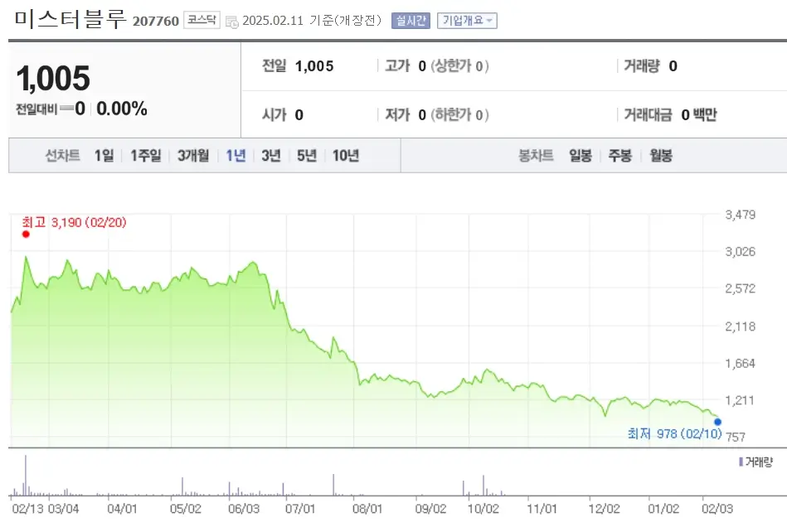This screenshot has width=787, height=532.
Task: Enable the 5년 chart view
Action: (305, 155)
